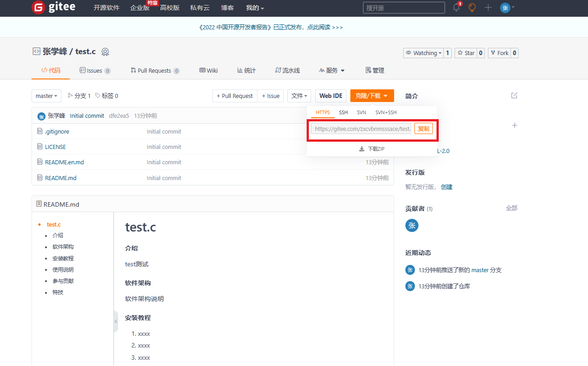
Task: Open the 我的 menu in the header
Action: coord(255,8)
